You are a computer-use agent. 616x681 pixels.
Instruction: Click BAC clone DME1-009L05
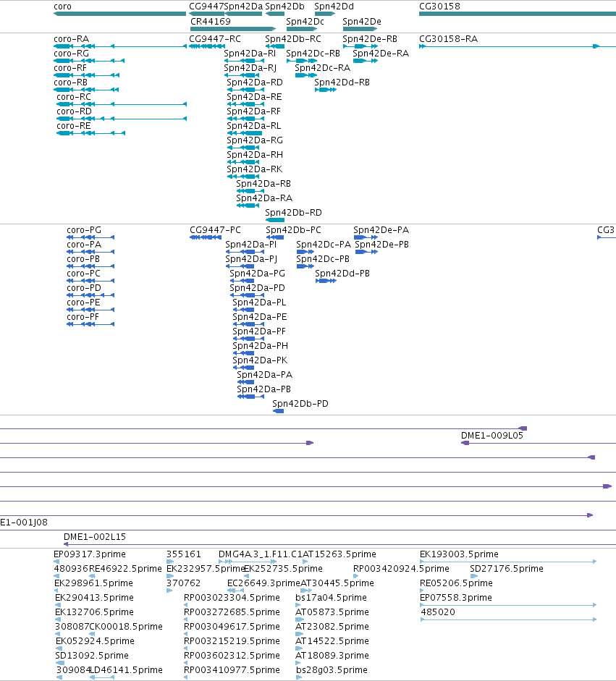(x=539, y=443)
